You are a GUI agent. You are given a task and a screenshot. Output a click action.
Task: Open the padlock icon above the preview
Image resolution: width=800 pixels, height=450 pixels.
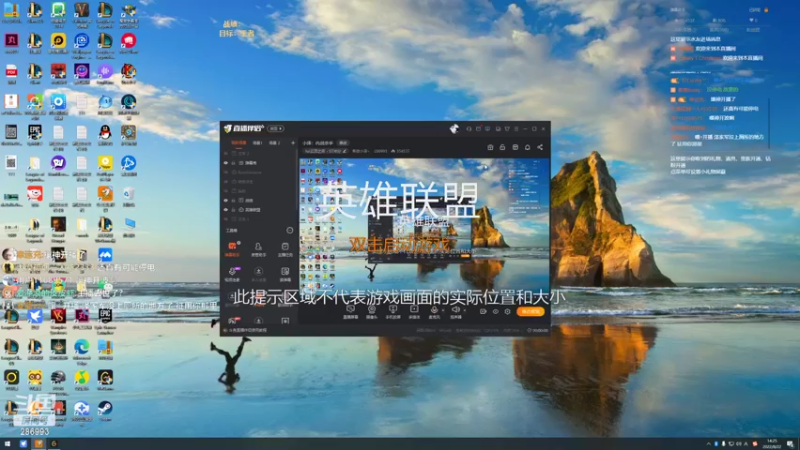pos(503,147)
